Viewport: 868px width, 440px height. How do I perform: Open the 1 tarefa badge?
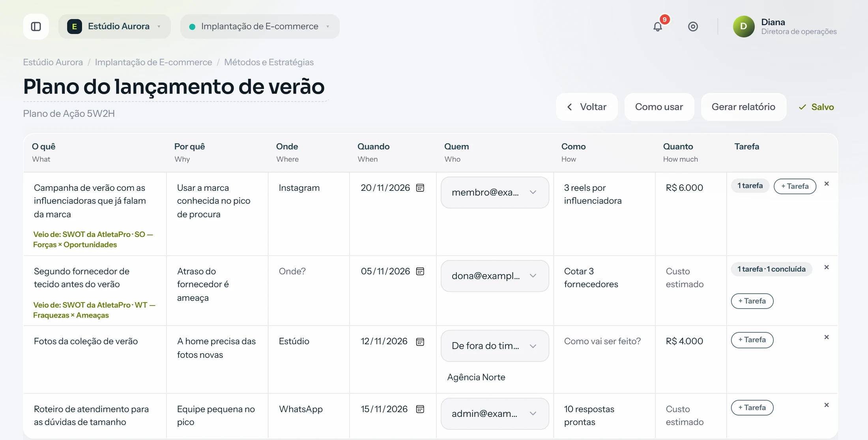750,186
